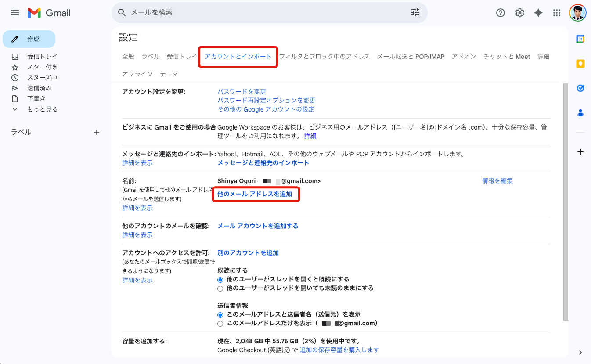This screenshot has height=364, width=591.
Task: Click 詳細を表示 under 名前 section
Action: pyautogui.click(x=137, y=208)
